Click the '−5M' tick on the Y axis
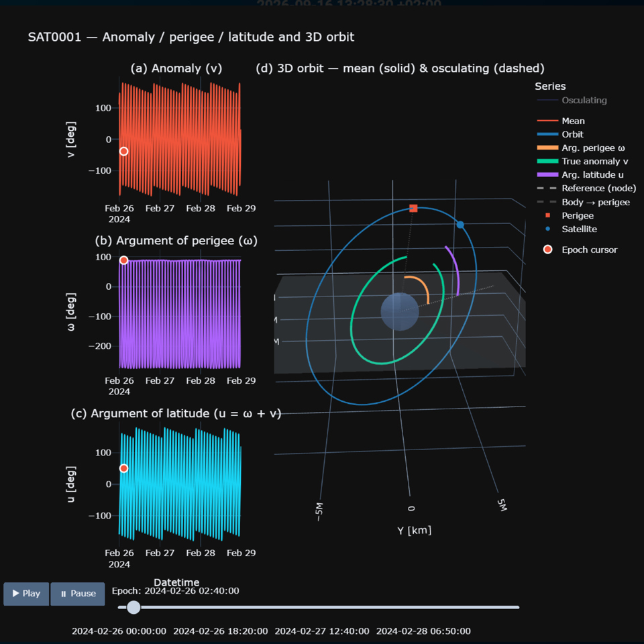This screenshot has width=644, height=644. click(319, 512)
